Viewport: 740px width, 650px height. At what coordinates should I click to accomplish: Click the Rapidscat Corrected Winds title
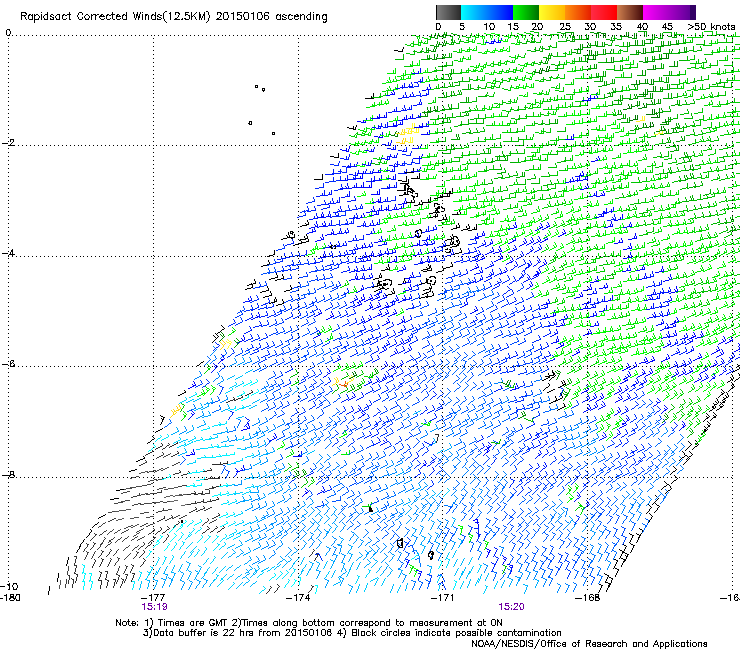(x=174, y=17)
